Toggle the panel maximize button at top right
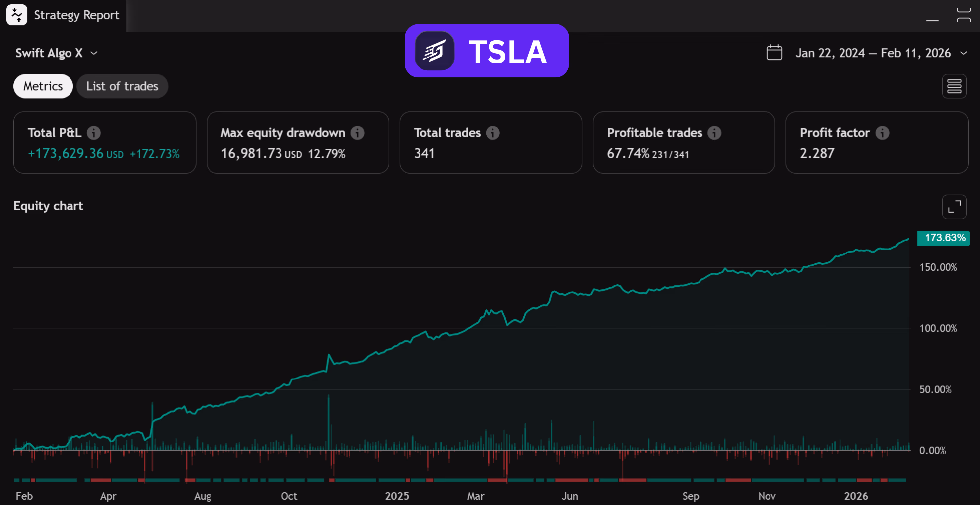Image resolution: width=980 pixels, height=505 pixels. coord(963,15)
